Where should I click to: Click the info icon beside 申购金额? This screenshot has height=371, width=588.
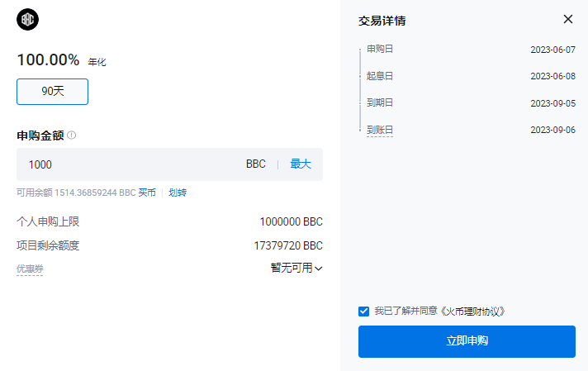click(x=72, y=136)
